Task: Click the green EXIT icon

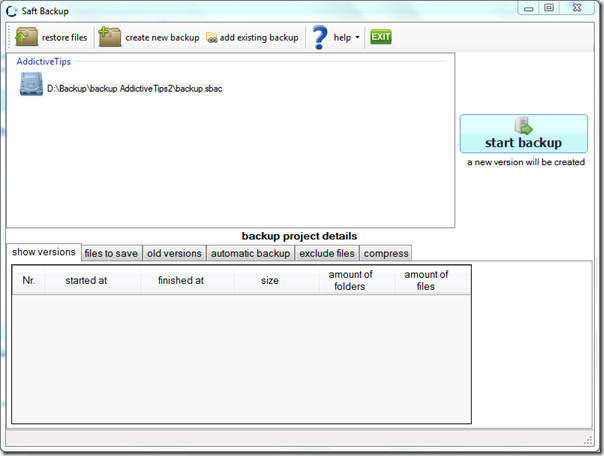Action: coord(381,37)
